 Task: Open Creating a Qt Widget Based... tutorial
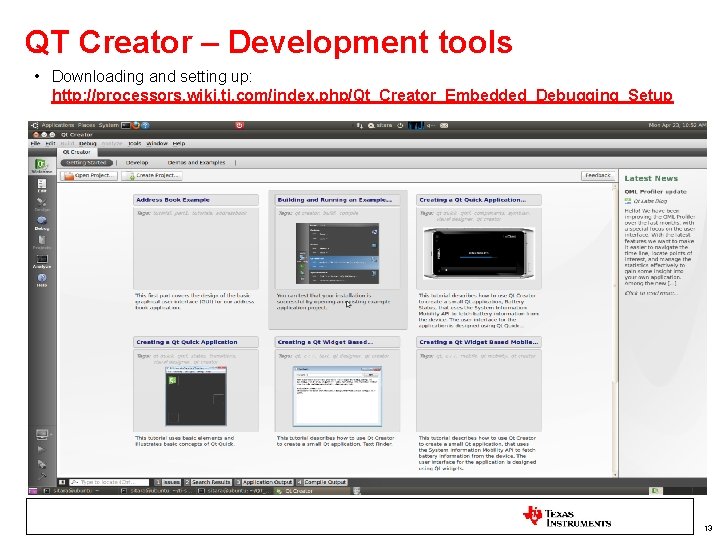click(x=338, y=342)
